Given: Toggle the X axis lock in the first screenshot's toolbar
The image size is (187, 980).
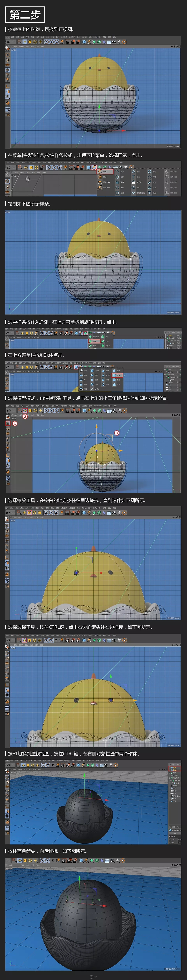Looking at the screenshot, I should (x=47, y=42).
